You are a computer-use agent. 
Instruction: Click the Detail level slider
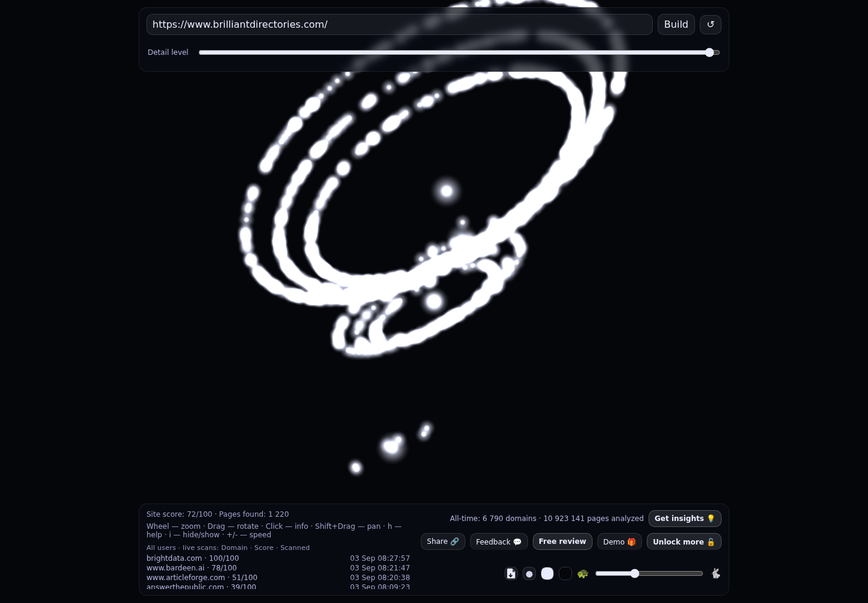coord(459,52)
